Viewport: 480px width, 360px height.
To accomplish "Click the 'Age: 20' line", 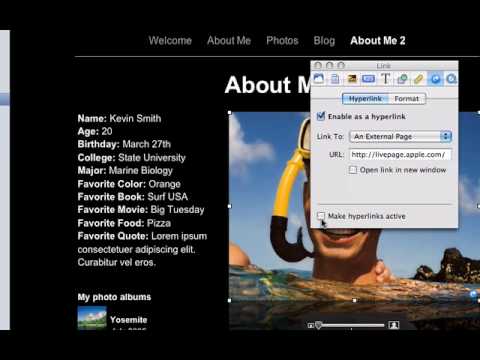I will pos(95,131).
